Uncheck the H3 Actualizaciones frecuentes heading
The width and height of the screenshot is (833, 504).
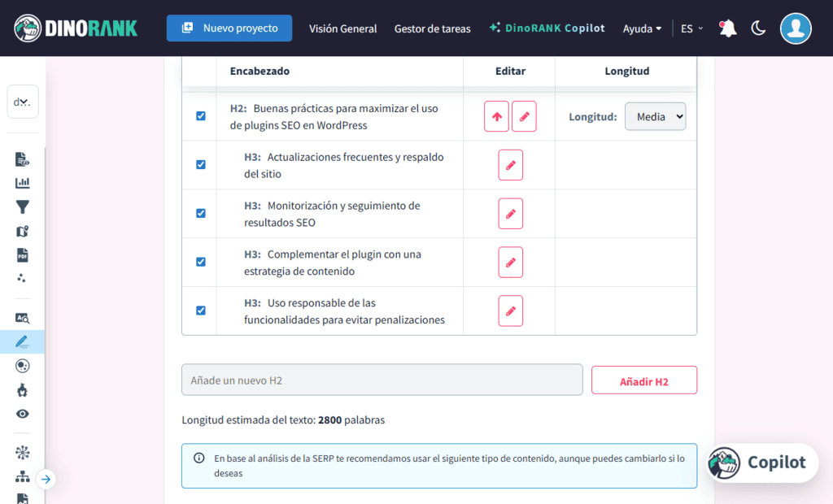pyautogui.click(x=199, y=164)
